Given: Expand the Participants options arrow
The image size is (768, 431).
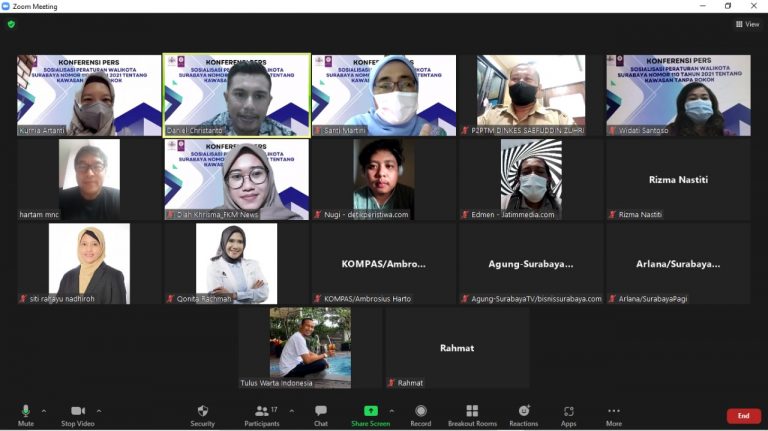Looking at the screenshot, I should (291, 411).
